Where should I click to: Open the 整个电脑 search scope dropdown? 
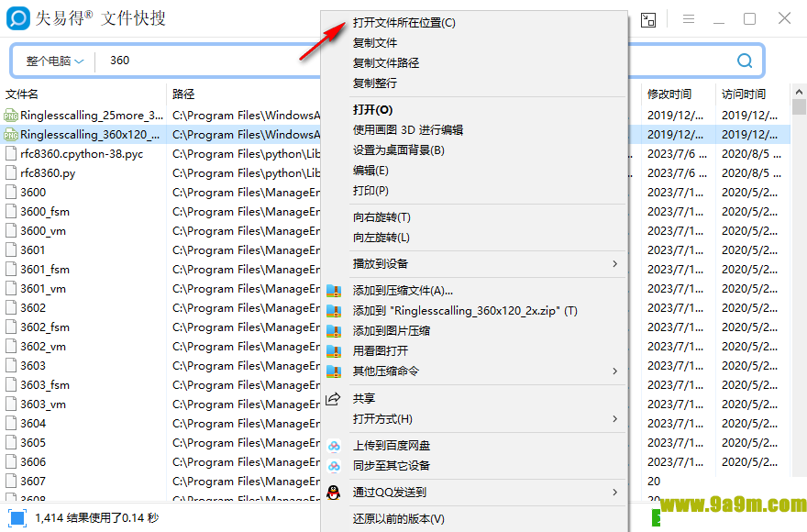54,61
